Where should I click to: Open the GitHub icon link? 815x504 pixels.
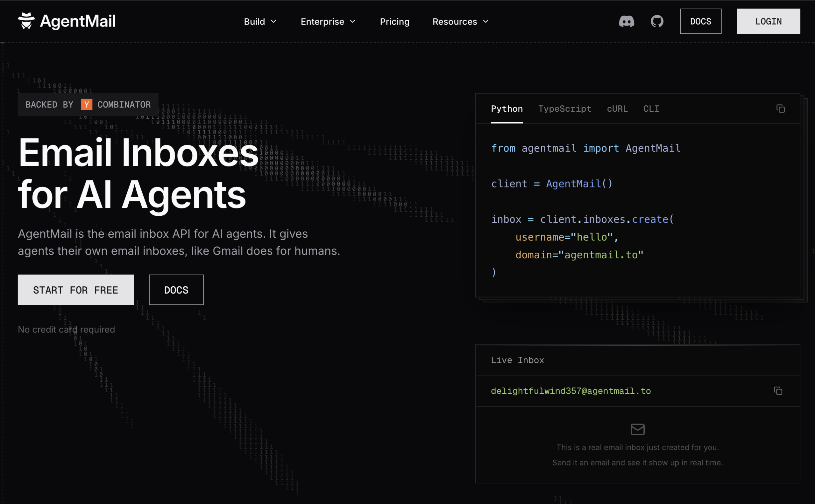click(657, 21)
